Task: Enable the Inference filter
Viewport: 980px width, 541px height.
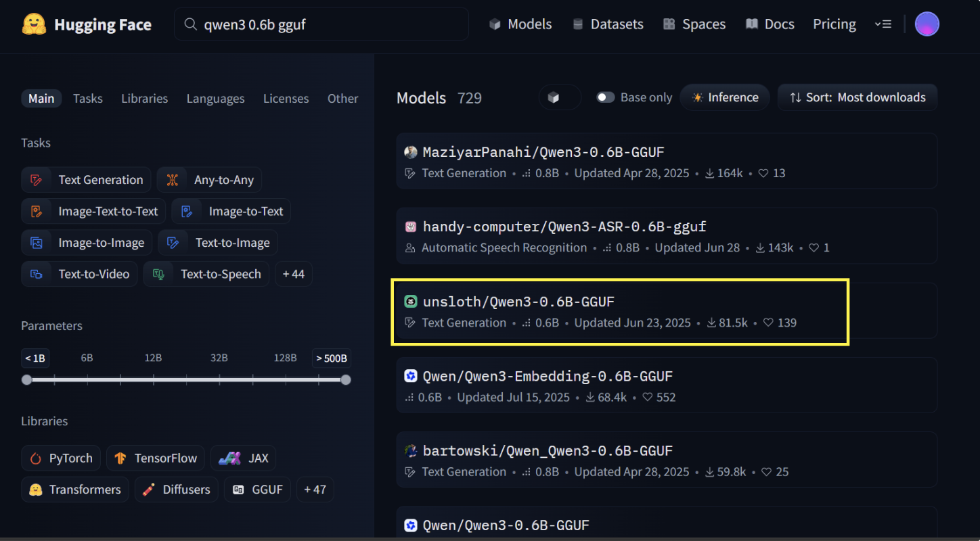Action: [x=725, y=97]
